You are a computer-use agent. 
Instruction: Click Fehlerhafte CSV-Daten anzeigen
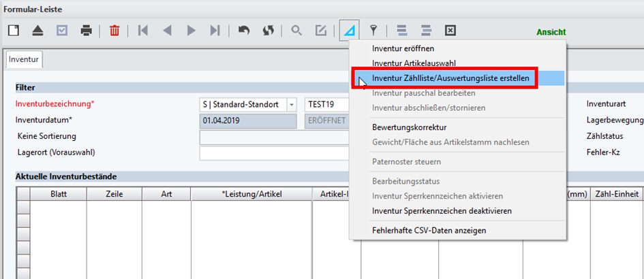[x=429, y=231]
